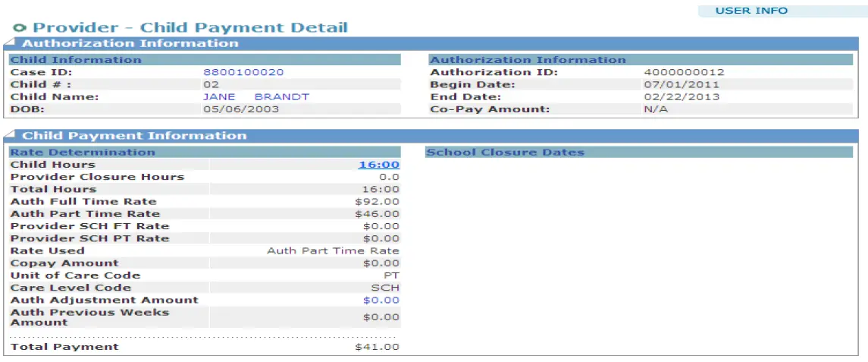868x362 pixels.
Task: Select the Authorization ID value 4000000012
Action: (685, 72)
